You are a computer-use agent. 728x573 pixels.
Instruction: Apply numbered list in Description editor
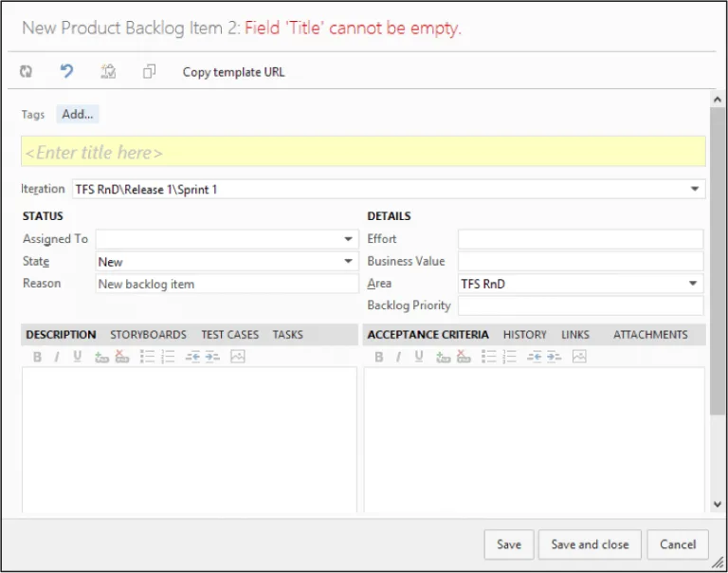pos(168,357)
